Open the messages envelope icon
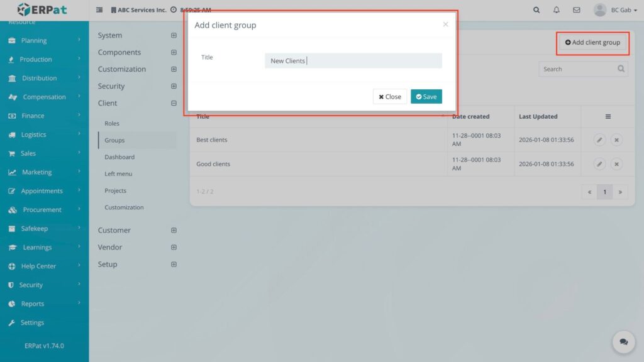 [x=577, y=9]
